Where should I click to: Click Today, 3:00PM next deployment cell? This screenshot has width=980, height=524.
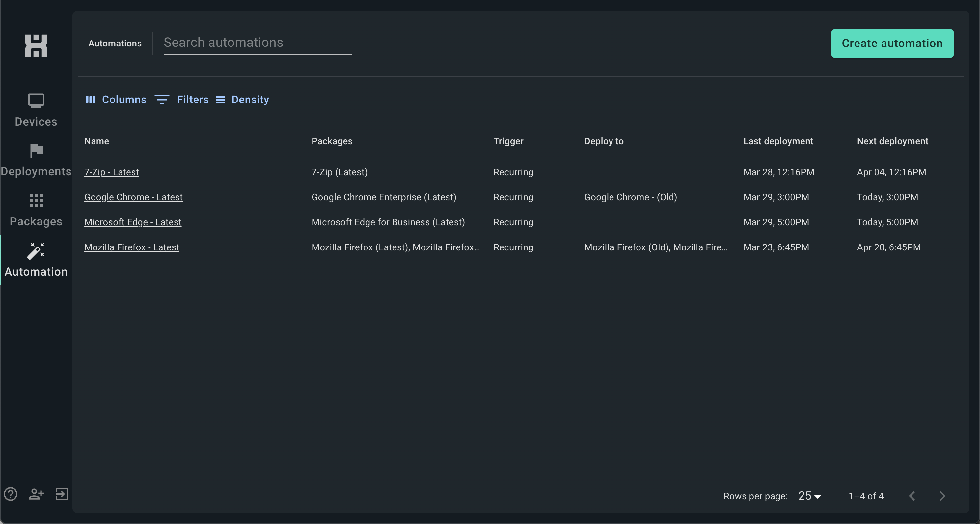(x=887, y=197)
